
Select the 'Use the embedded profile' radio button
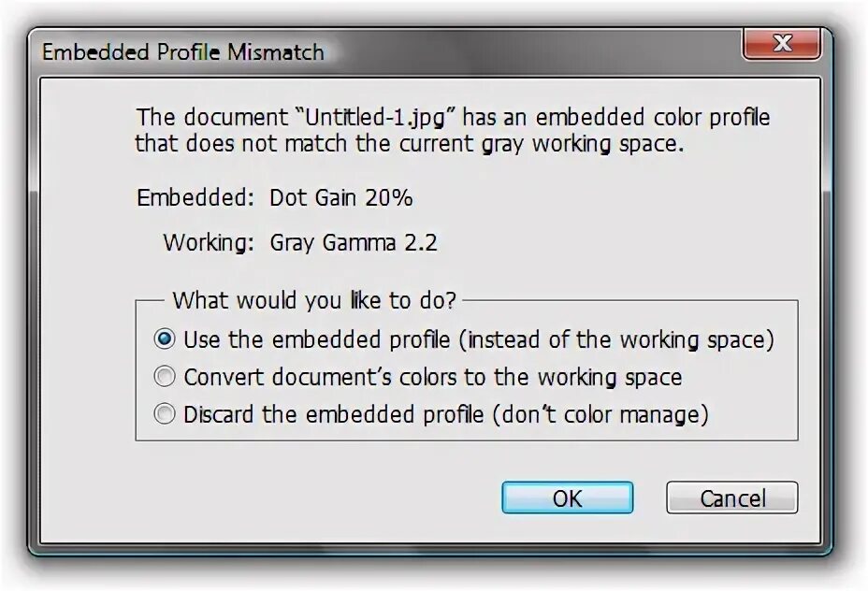click(165, 339)
